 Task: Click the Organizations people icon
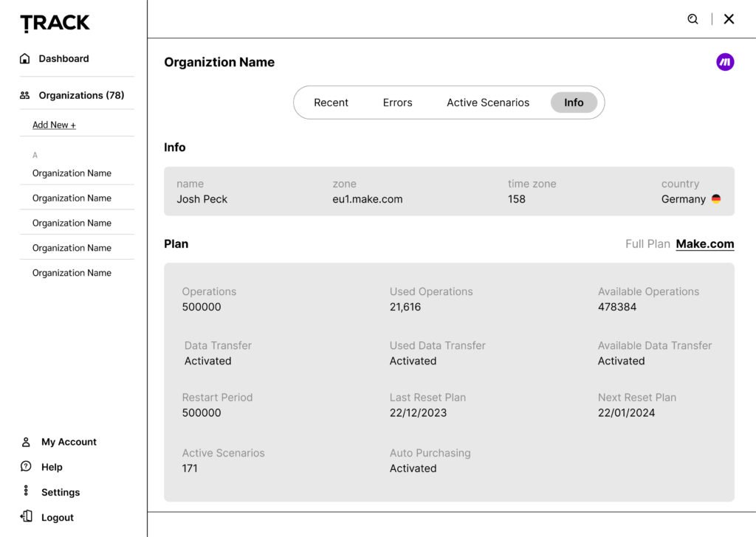pos(25,95)
